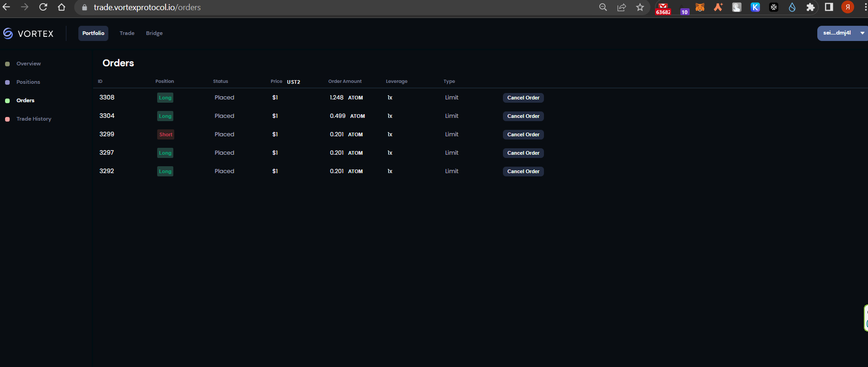Click the order ID 3297
This screenshot has width=868, height=367.
tap(106, 153)
